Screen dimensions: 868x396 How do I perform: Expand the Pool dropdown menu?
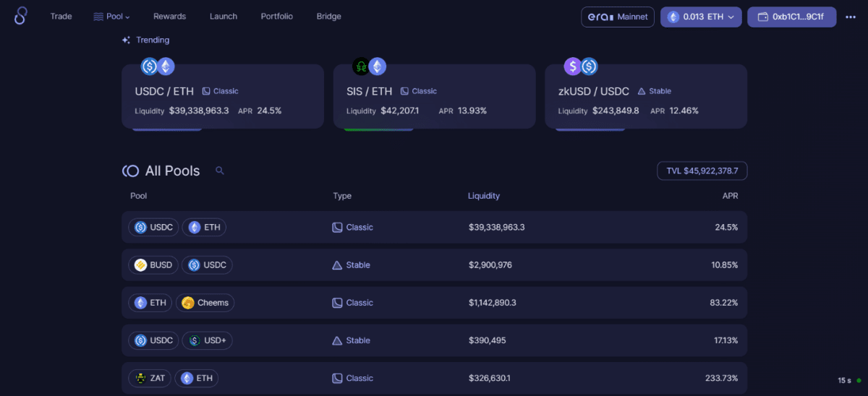(112, 16)
